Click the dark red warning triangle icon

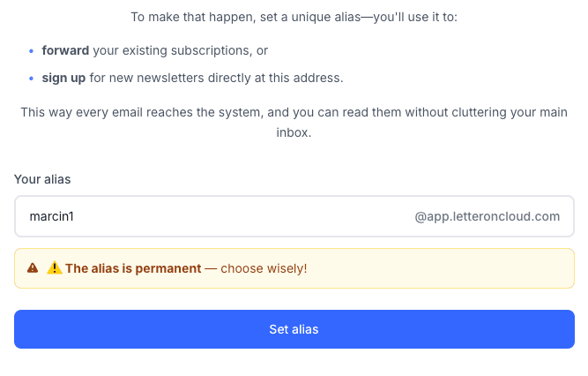[33, 267]
